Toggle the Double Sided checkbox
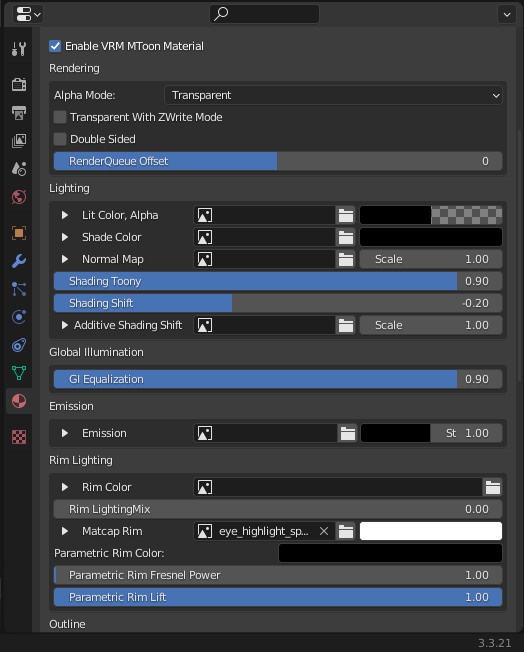The height and width of the screenshot is (652, 524). tap(60, 139)
